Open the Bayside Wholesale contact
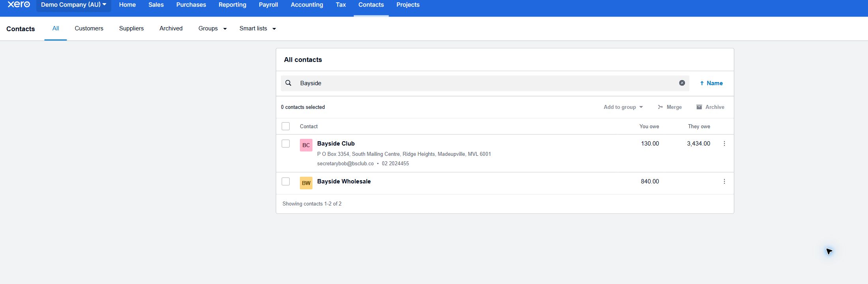The height and width of the screenshot is (284, 868). click(x=344, y=181)
